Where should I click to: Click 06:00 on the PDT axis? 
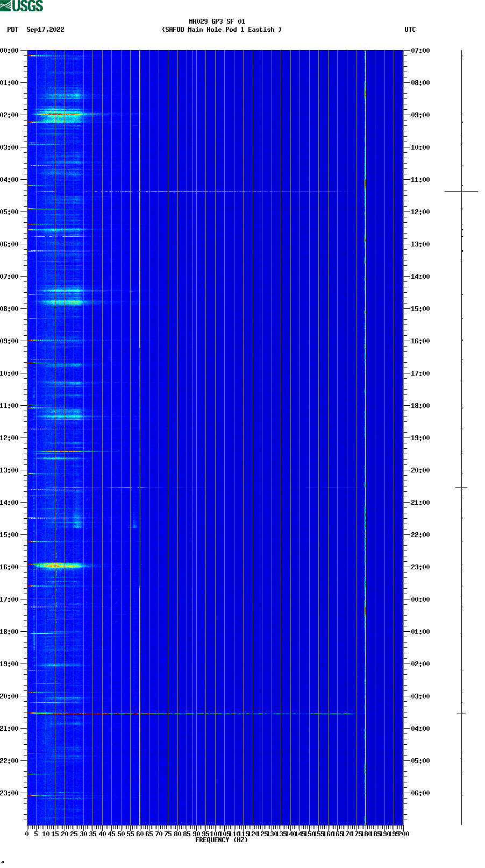10,244
